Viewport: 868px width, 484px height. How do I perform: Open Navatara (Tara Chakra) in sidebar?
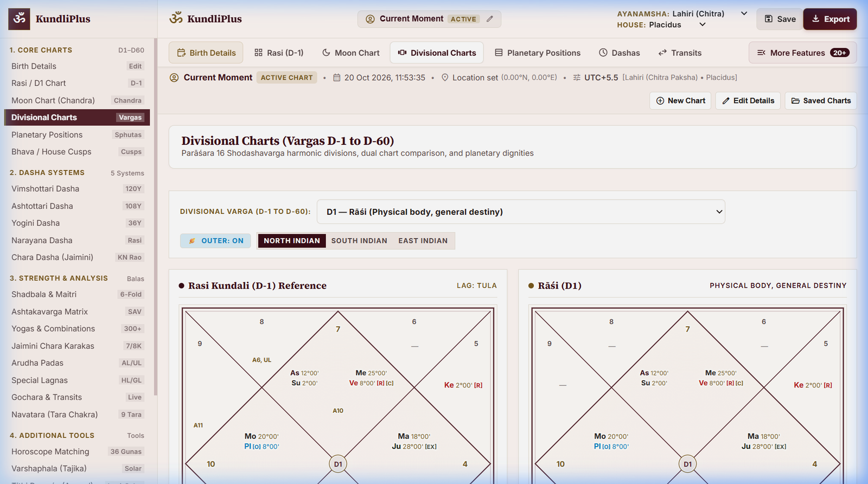pos(77,415)
